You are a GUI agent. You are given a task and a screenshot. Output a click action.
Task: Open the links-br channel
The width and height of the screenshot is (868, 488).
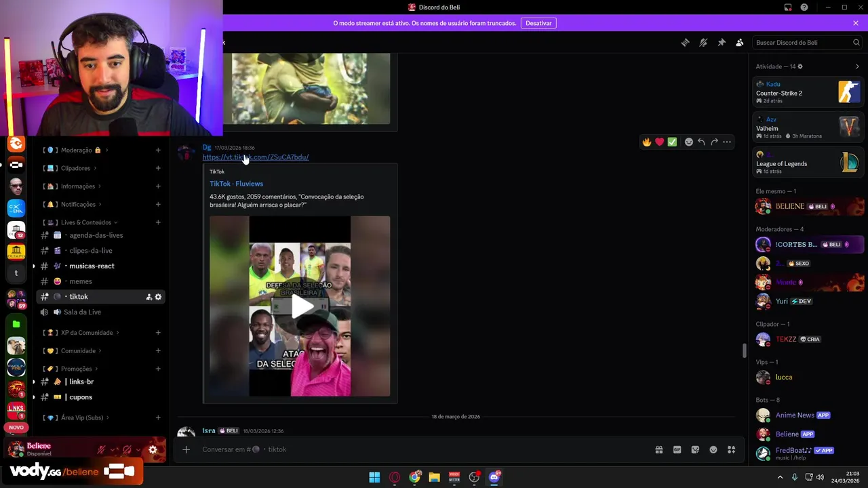pyautogui.click(x=100, y=382)
